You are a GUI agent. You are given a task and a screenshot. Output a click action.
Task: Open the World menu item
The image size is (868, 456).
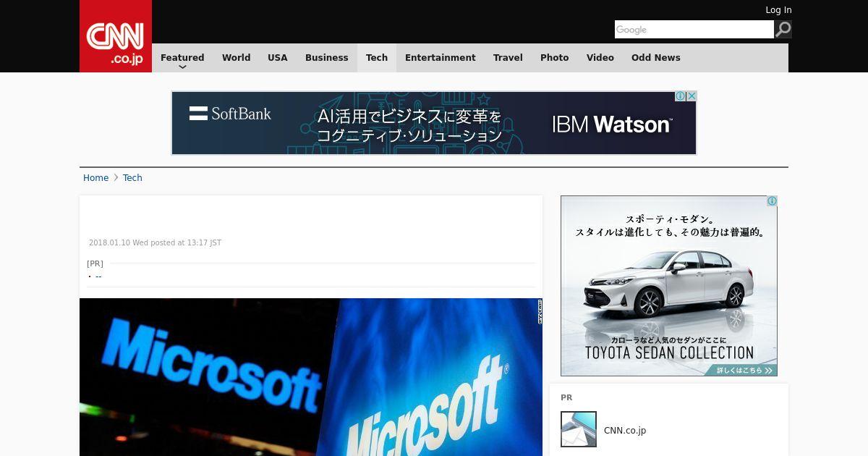[x=236, y=58]
